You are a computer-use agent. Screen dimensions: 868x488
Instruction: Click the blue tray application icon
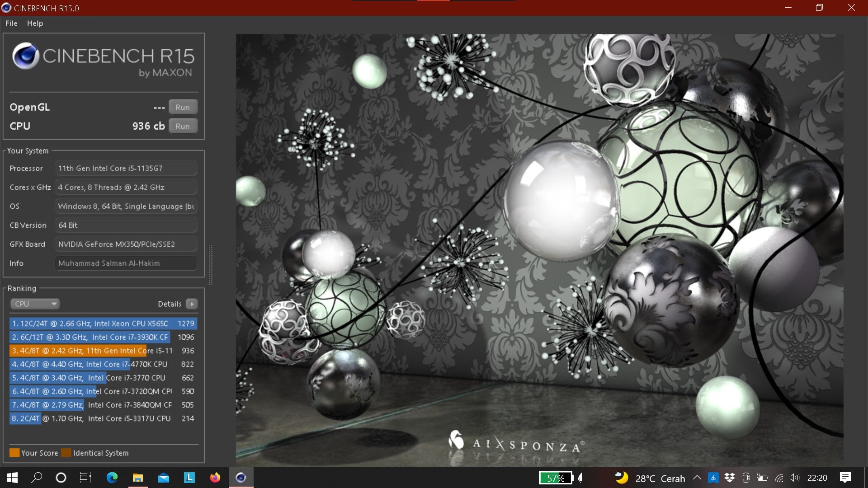(713, 478)
